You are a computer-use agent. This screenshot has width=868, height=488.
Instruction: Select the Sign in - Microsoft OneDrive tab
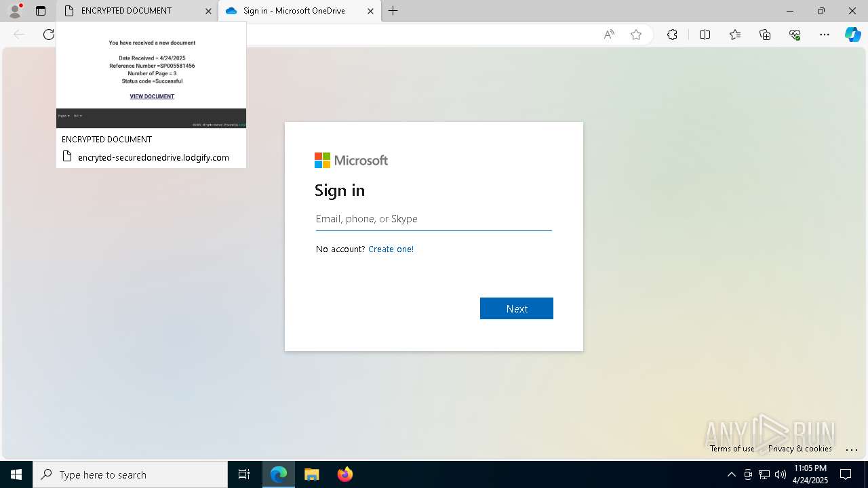(x=294, y=11)
